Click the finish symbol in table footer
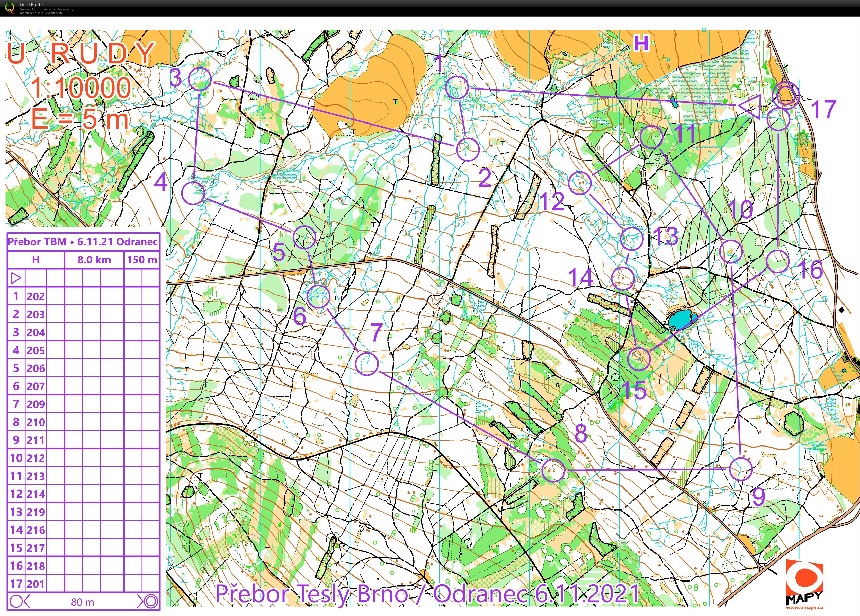This screenshot has width=860, height=616. (149, 602)
